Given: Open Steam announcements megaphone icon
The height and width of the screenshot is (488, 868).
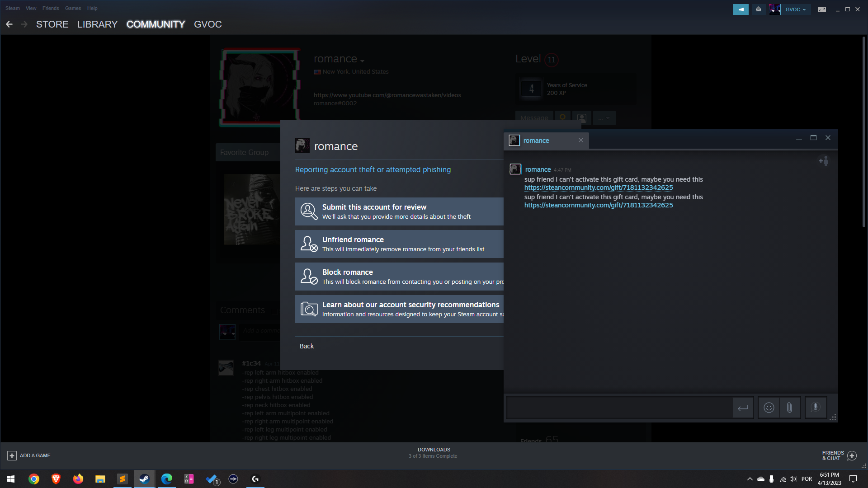Looking at the screenshot, I should coord(741,9).
